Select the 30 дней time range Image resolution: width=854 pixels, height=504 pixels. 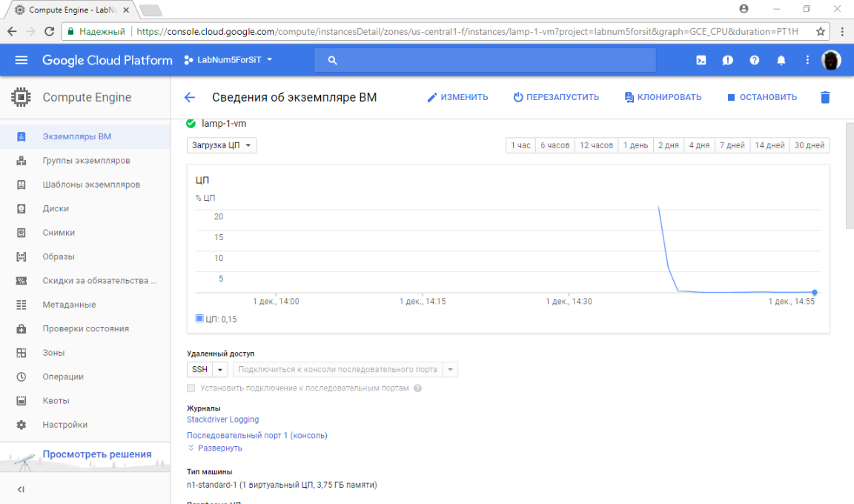[x=810, y=145]
